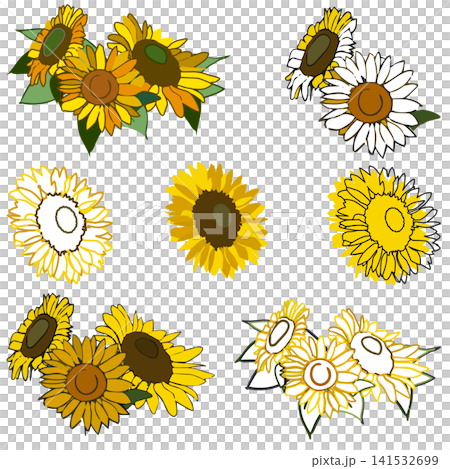Select the bottom-right outline sunflower bouquet
Viewport: 450px width, 469px height.
(338, 368)
